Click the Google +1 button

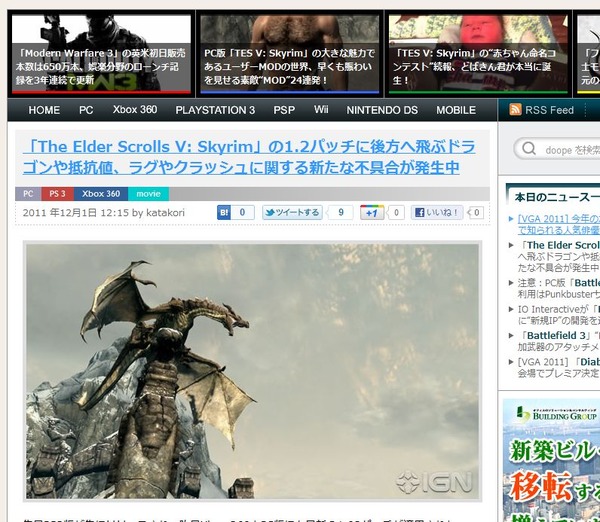point(372,212)
